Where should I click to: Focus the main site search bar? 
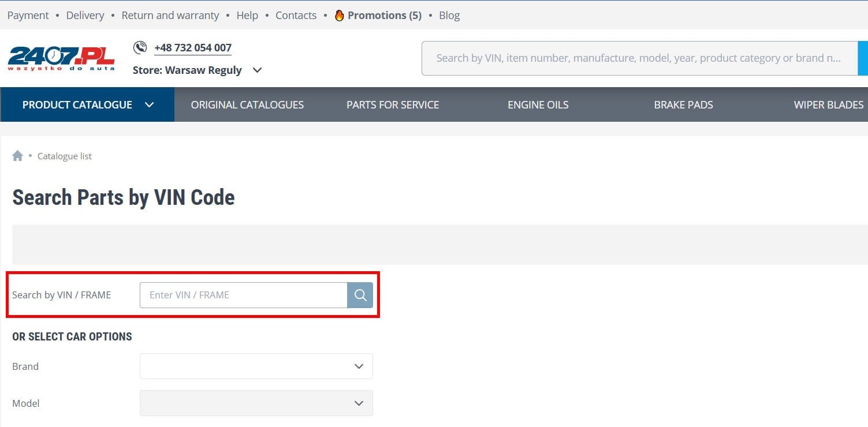pos(640,58)
